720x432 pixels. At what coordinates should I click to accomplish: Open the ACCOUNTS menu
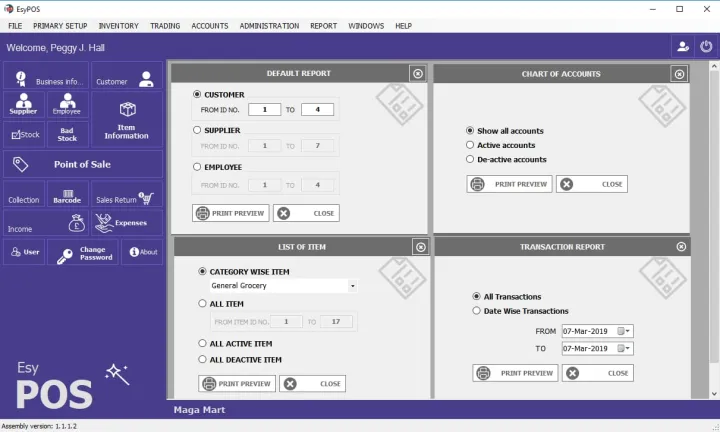(209, 26)
